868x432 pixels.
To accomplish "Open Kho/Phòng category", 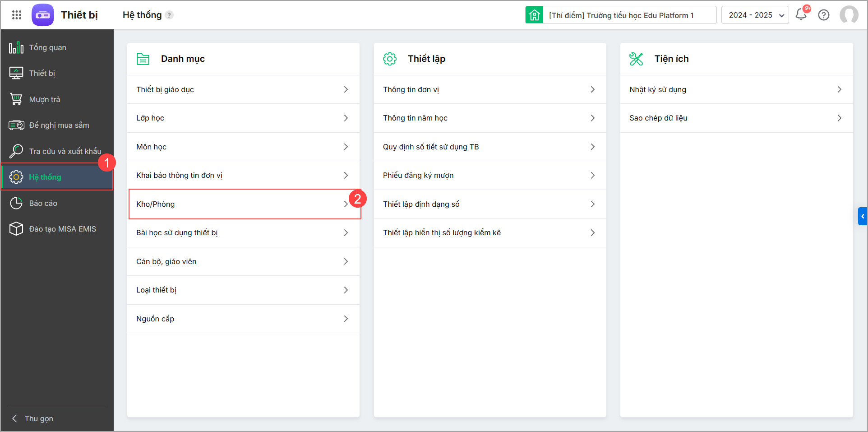I will 244,204.
